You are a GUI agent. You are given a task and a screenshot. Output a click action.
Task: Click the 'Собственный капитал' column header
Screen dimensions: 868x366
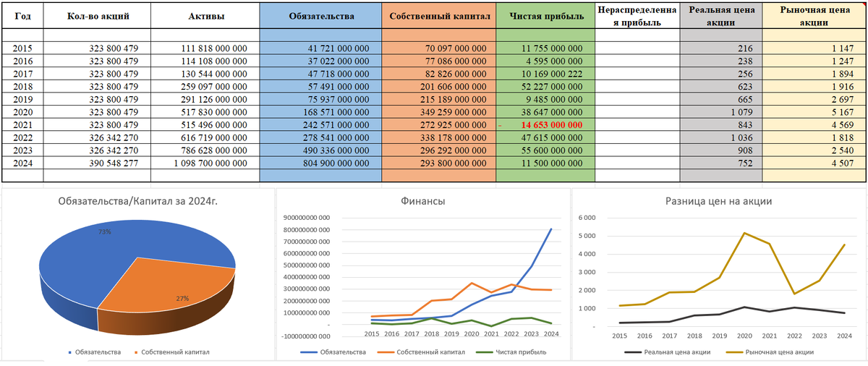(x=439, y=16)
